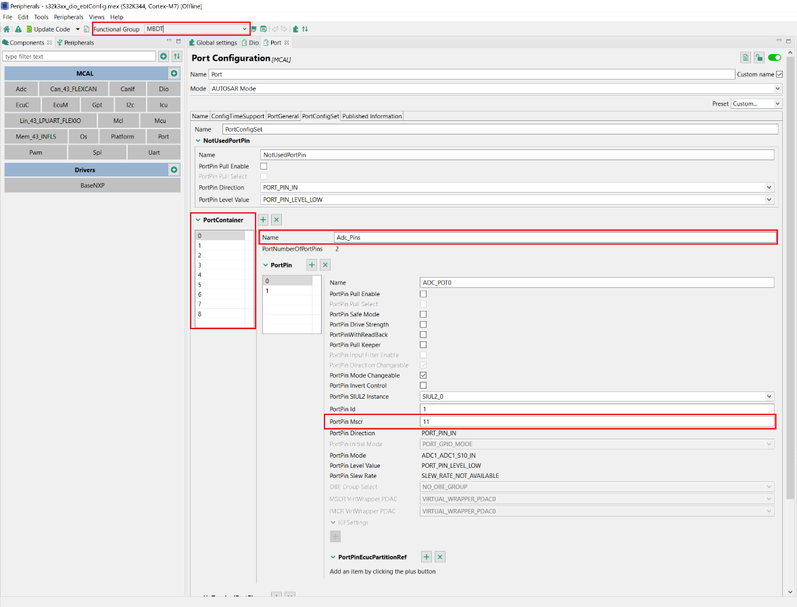Viewport: 797px width, 607px height.
Task: Toggle PortPin Invert Control checkbox
Action: click(423, 385)
